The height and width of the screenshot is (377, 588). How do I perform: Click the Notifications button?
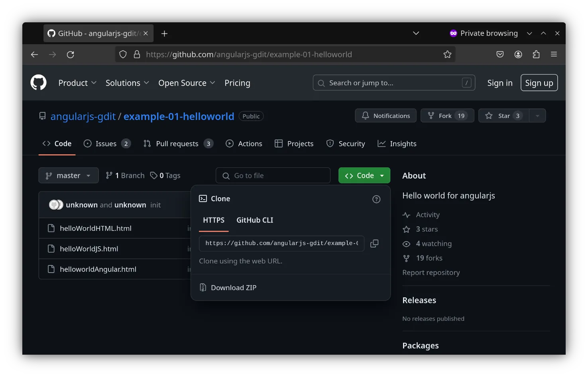click(385, 116)
